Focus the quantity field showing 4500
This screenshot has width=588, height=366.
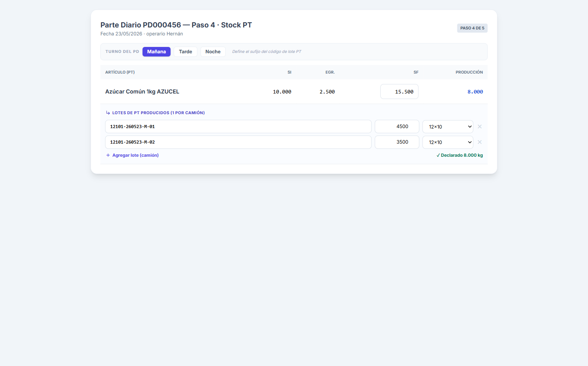coord(397,127)
